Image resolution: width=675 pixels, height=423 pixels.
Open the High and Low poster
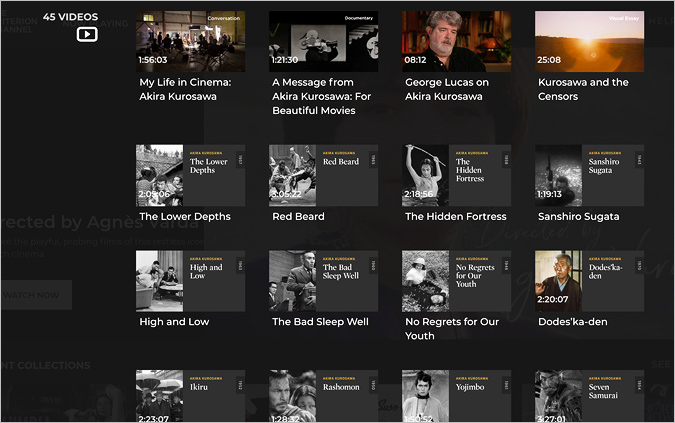pos(190,281)
